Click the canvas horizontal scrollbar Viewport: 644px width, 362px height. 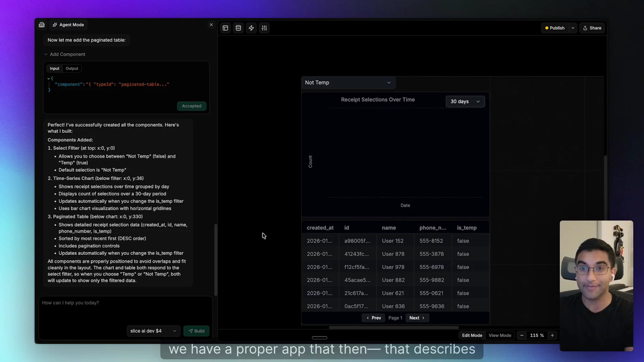pyautogui.click(x=393, y=327)
